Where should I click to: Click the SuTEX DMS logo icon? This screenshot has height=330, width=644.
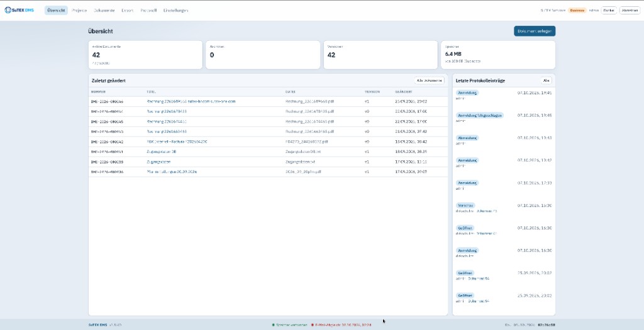click(8, 10)
